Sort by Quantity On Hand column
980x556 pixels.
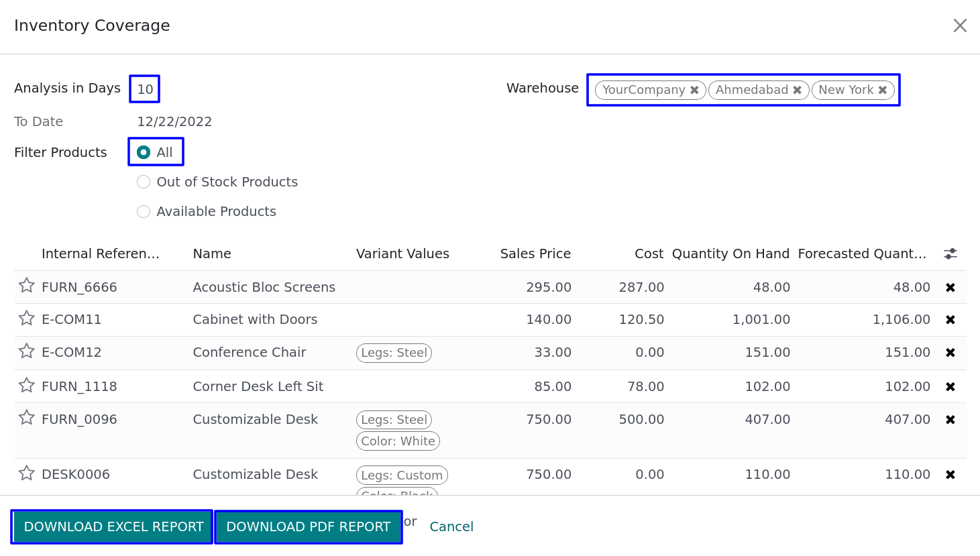[x=730, y=254]
